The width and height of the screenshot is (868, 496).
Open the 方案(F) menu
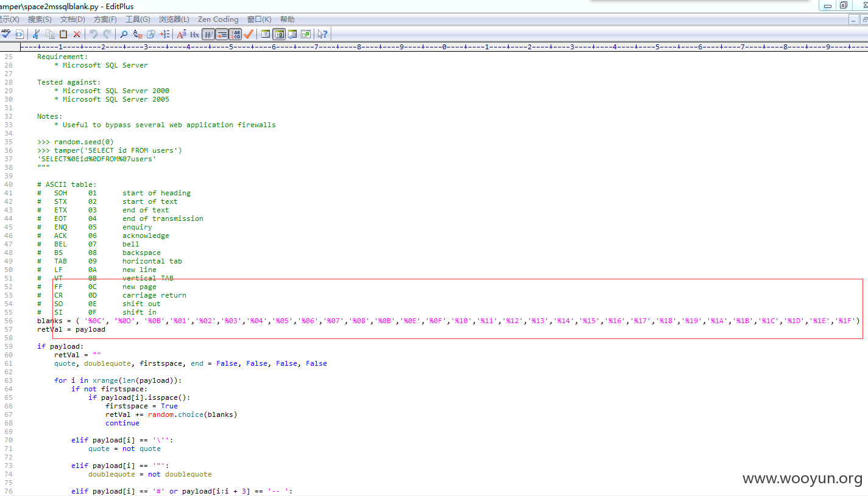105,19
